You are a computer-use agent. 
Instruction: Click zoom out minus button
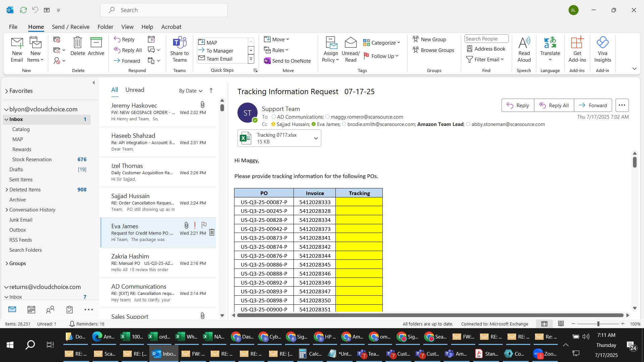(x=573, y=324)
